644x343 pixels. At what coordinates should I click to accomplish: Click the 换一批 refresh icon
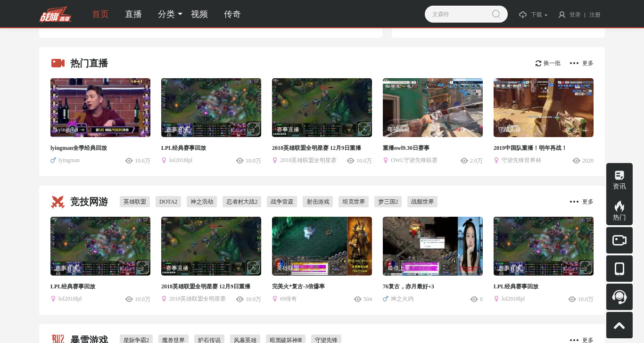pos(538,63)
